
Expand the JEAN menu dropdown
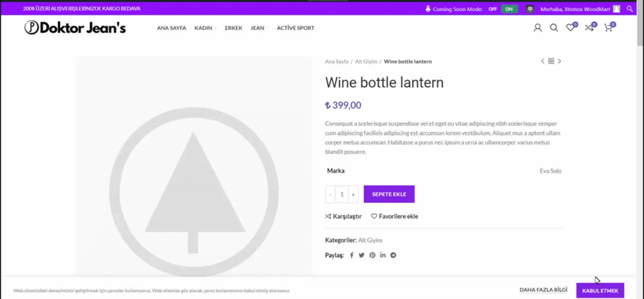click(x=259, y=28)
